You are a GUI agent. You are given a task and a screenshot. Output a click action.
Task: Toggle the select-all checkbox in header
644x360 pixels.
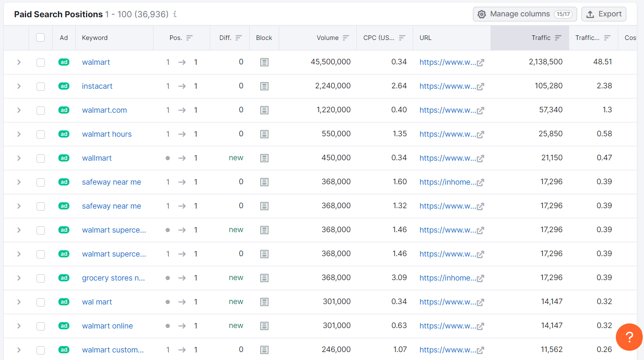point(40,37)
